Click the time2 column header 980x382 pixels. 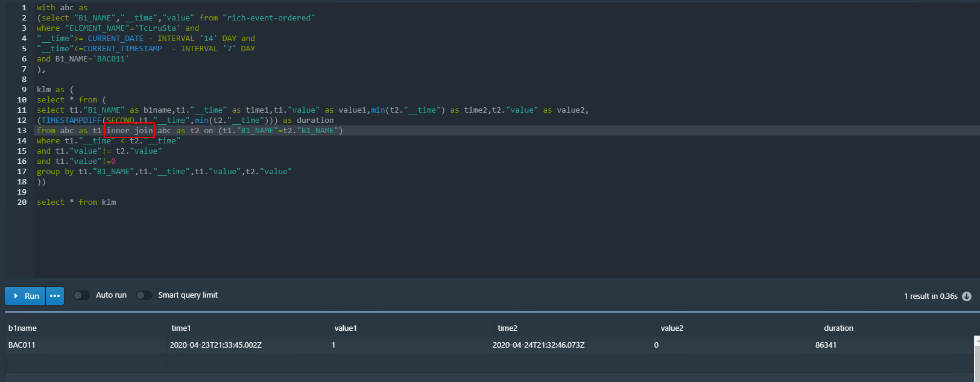click(x=507, y=328)
